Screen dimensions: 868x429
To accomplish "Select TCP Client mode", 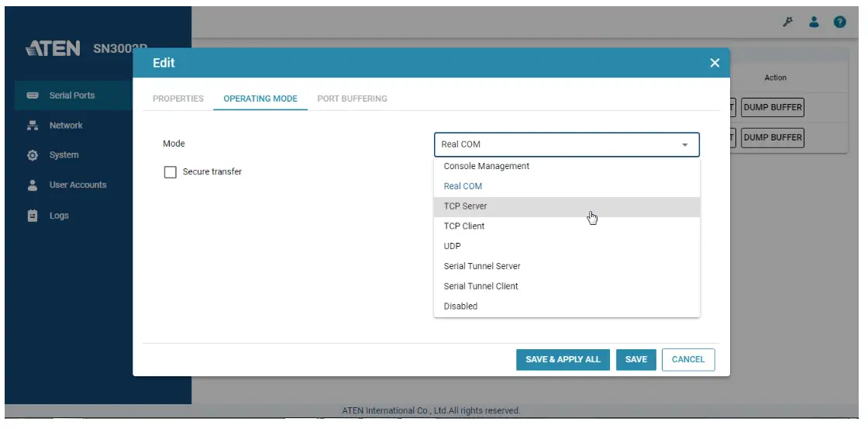I will [567, 227].
